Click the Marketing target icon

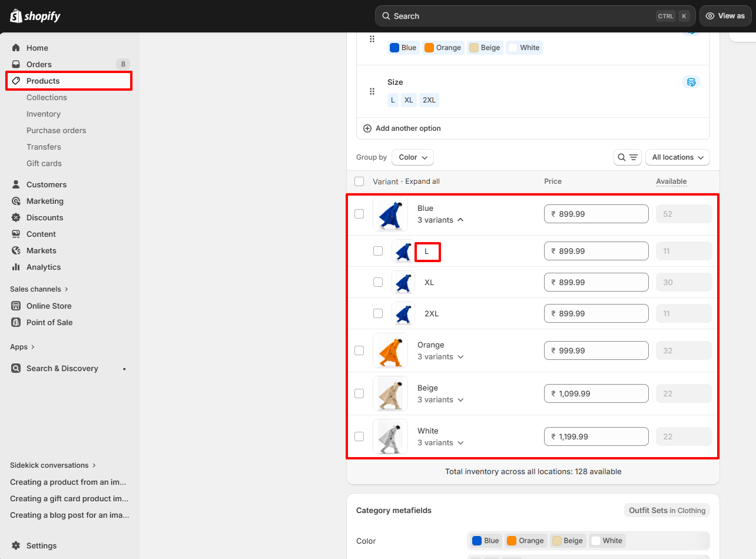pos(16,201)
